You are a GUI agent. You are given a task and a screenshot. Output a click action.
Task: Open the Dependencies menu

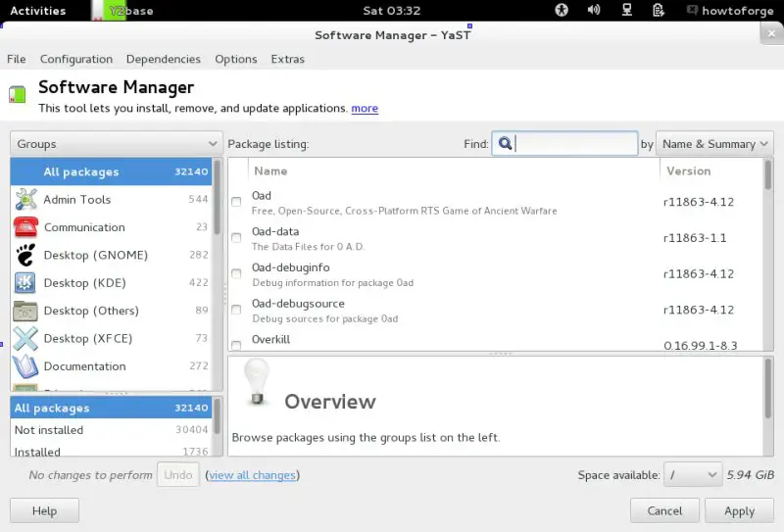[164, 59]
